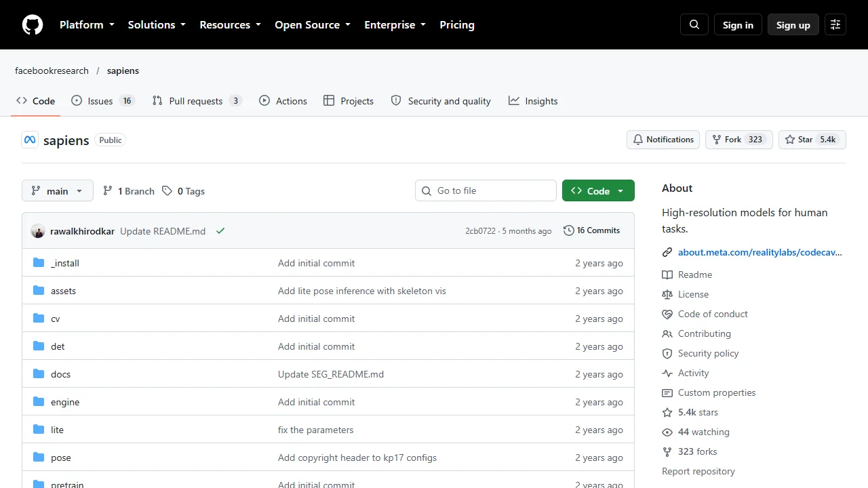Open the docs folder icon
The height and width of the screenshot is (488, 868).
[x=39, y=374]
